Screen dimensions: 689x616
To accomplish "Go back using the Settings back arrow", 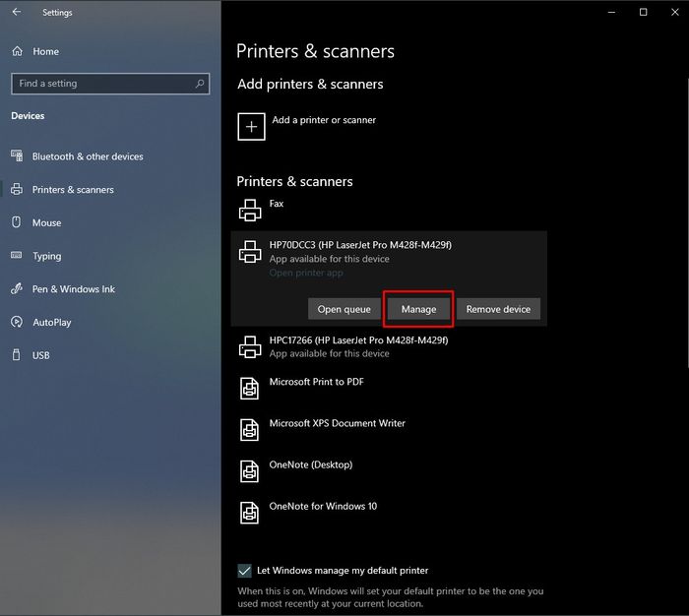I will tap(17, 12).
